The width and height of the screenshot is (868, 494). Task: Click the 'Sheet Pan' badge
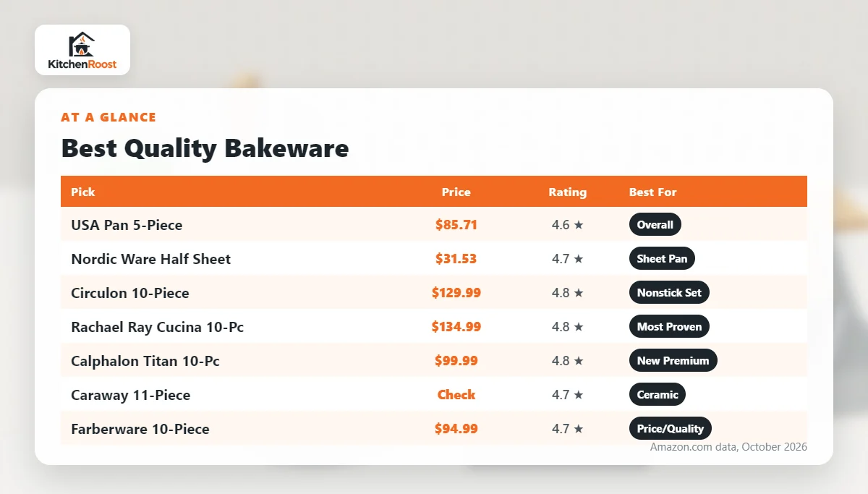[662, 259]
